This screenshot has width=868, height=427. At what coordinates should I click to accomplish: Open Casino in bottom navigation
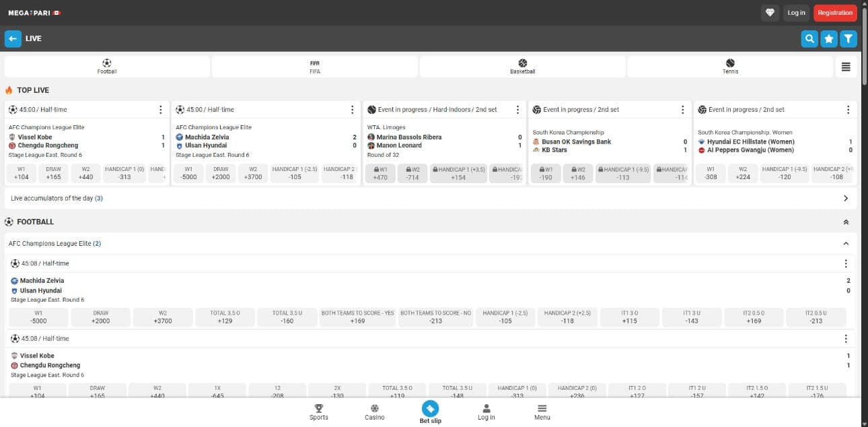point(375,412)
